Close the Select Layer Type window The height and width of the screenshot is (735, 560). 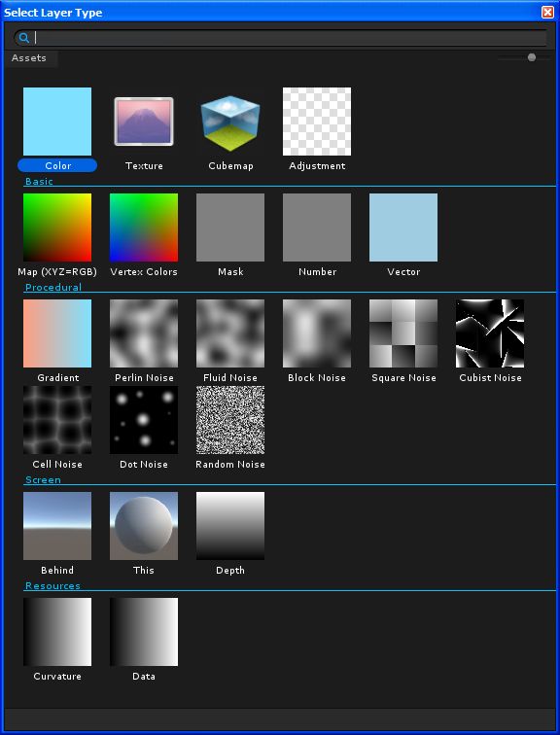tap(547, 13)
